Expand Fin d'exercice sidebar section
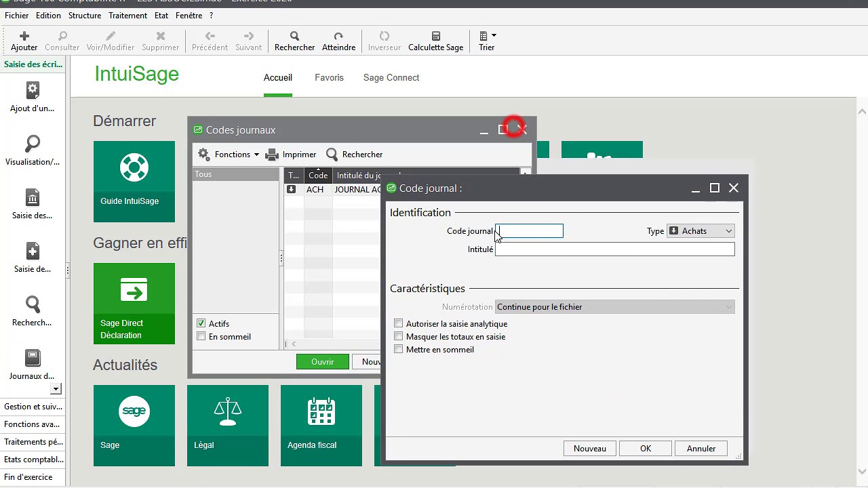The image size is (868, 488). (x=33, y=477)
